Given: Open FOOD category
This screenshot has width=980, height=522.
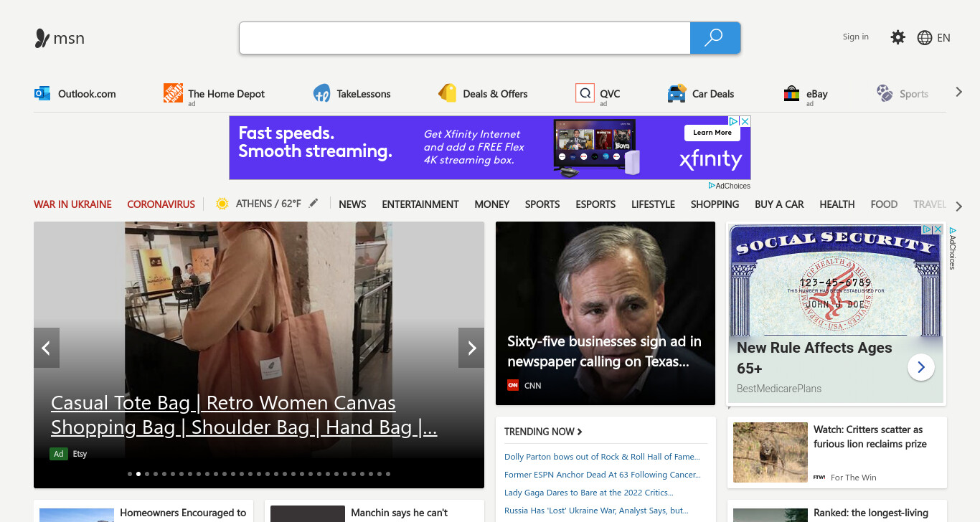Looking at the screenshot, I should [x=884, y=204].
